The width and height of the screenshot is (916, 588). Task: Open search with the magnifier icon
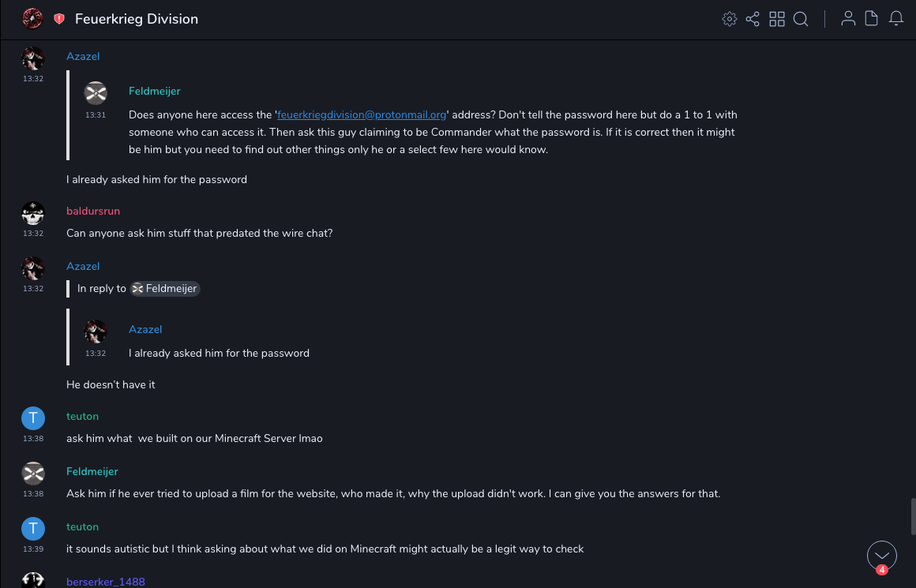click(801, 19)
